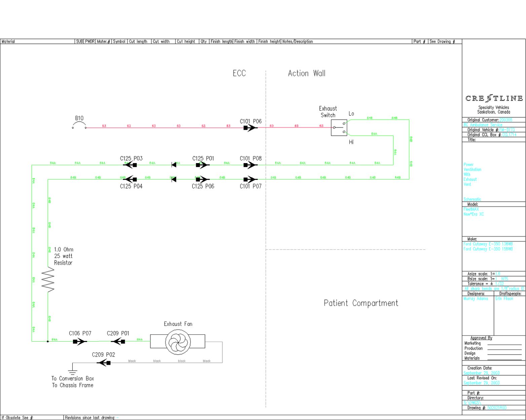Click the Material column header
Viewport: 526px width, 420px height.
pyautogui.click(x=8, y=42)
